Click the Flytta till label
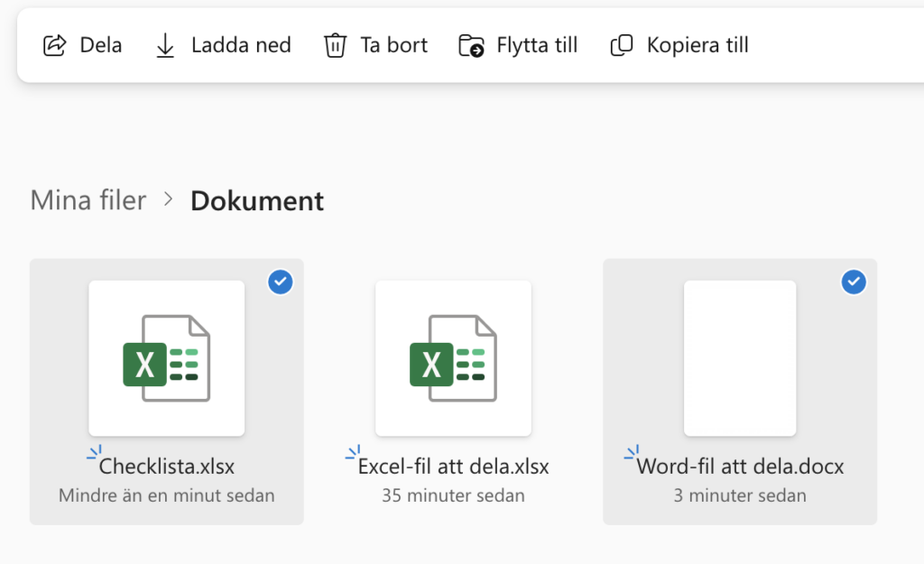 pos(537,45)
